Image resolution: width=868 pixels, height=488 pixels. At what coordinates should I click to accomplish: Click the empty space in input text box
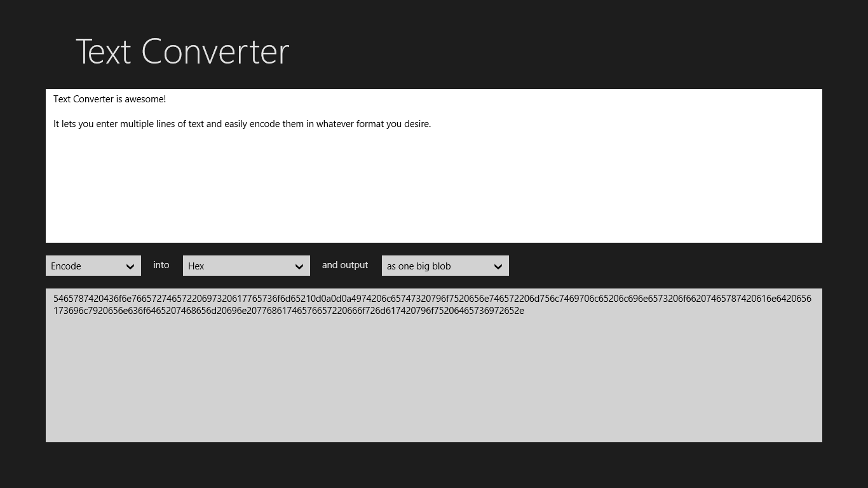pyautogui.click(x=433, y=191)
